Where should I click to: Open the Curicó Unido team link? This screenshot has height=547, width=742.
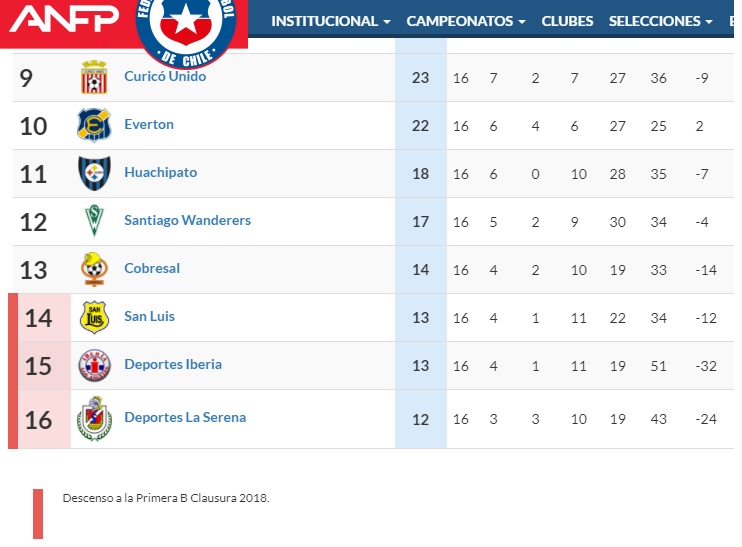[x=165, y=76]
